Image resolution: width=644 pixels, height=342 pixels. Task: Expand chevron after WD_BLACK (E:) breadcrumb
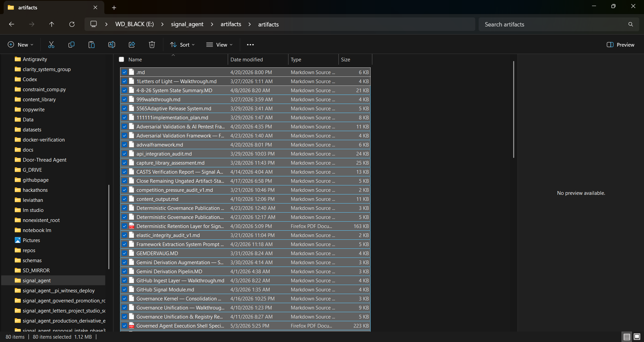(162, 24)
